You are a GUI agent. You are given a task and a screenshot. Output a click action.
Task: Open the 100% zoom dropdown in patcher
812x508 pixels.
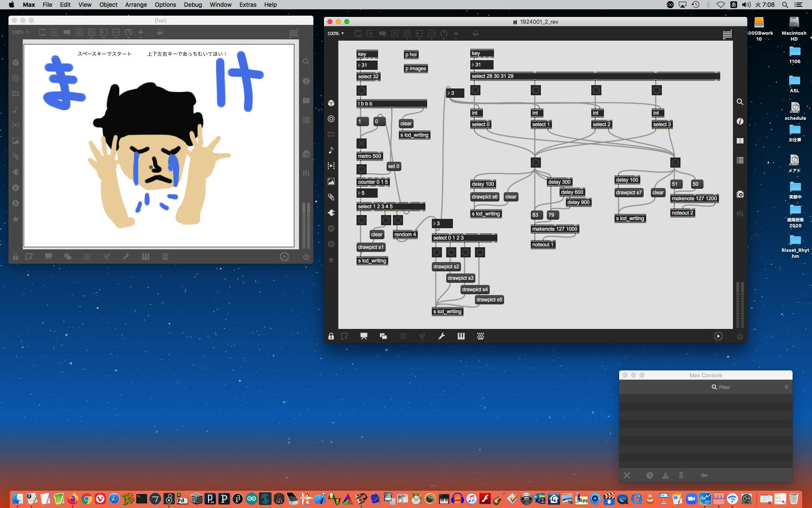(x=335, y=33)
